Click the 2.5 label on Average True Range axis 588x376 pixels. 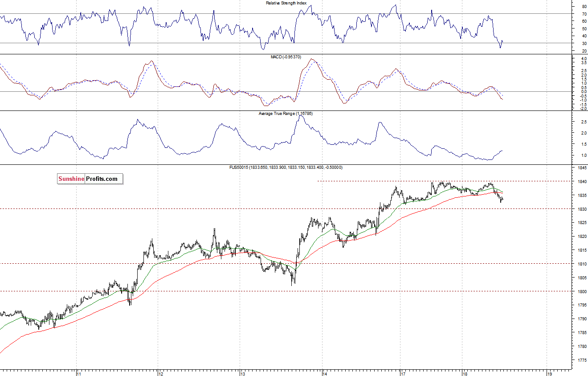click(584, 122)
